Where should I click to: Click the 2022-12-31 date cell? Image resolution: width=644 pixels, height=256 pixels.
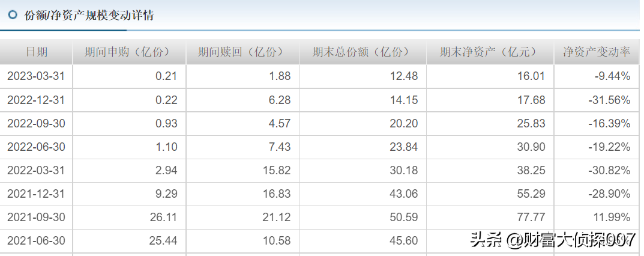[36, 100]
